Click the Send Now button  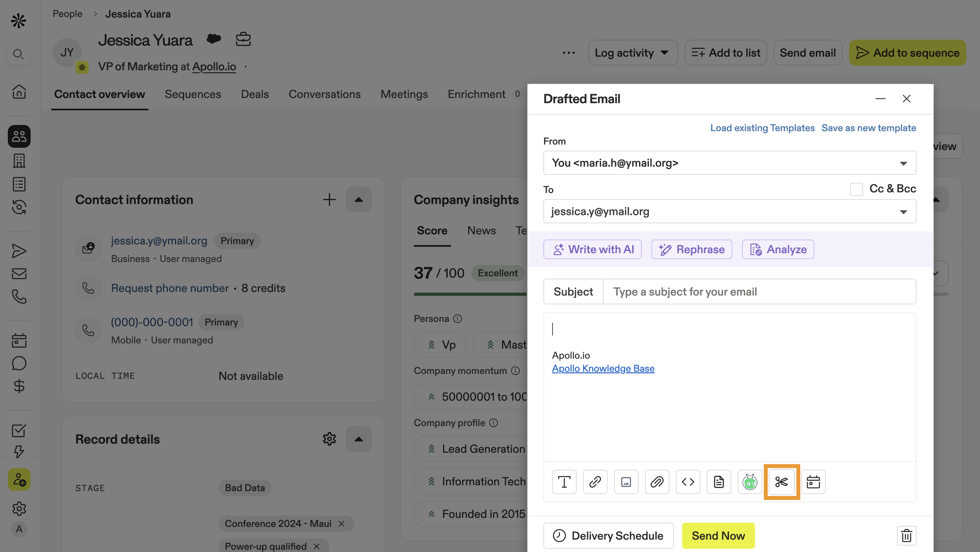click(718, 536)
